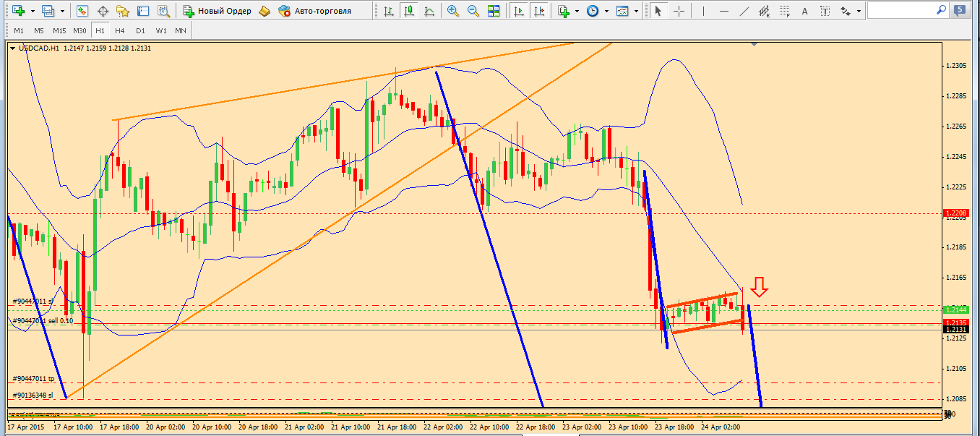The height and width of the screenshot is (436, 980).
Task: Select the H1 timeframe button
Action: 100,30
